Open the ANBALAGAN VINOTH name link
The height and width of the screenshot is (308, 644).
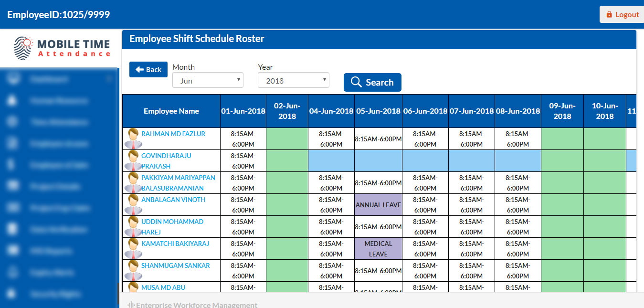pyautogui.click(x=173, y=200)
